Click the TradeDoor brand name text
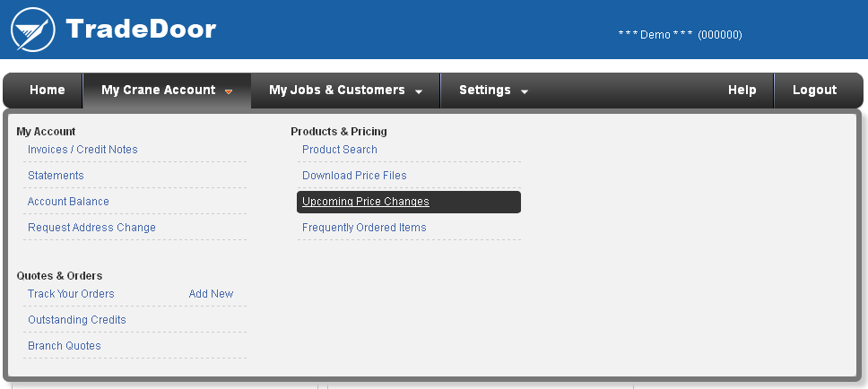Screen dimensions: 868x389 coord(141,29)
